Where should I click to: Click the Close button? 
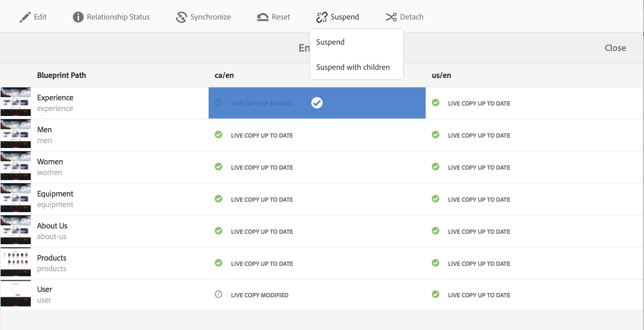[x=615, y=48]
